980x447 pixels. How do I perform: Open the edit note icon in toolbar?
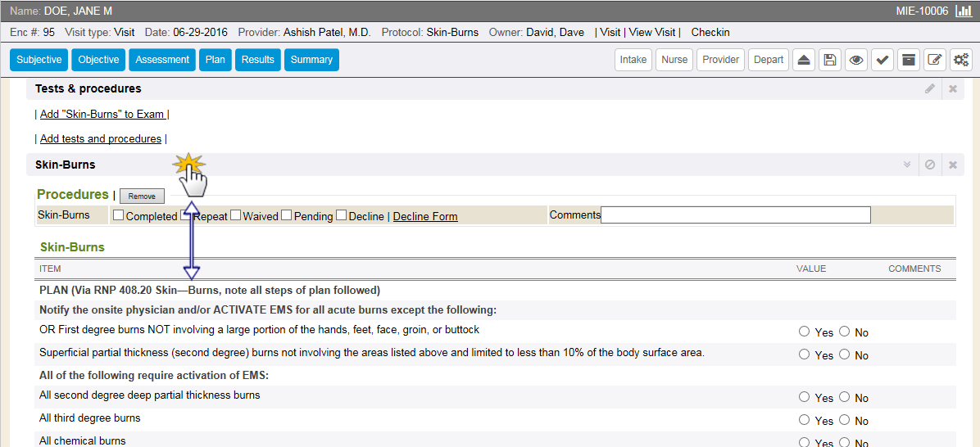(x=933, y=60)
